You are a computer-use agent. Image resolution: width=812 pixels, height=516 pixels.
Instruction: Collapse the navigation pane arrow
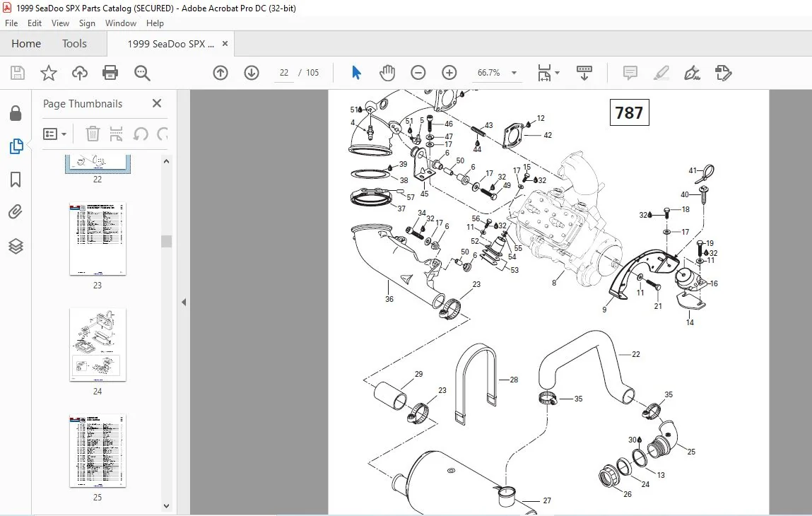click(183, 302)
